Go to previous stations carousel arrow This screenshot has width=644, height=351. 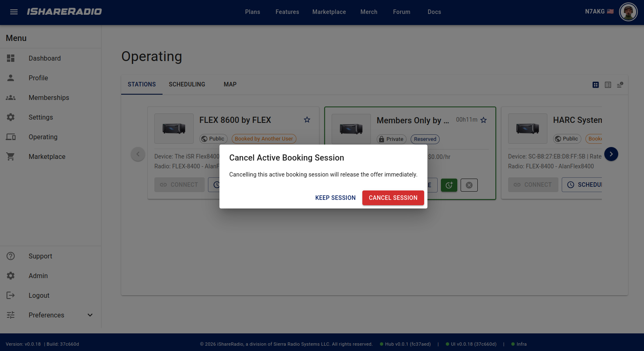[x=138, y=154]
